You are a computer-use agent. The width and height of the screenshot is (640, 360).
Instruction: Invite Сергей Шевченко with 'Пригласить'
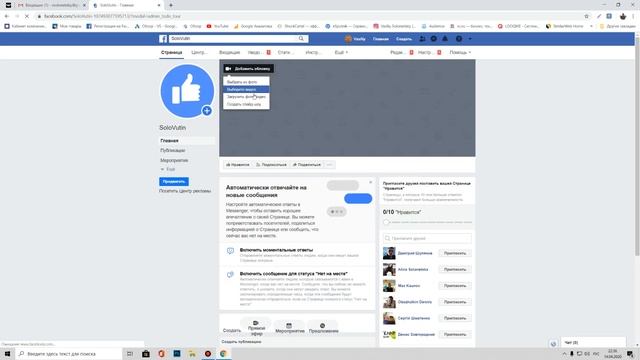[455, 318]
